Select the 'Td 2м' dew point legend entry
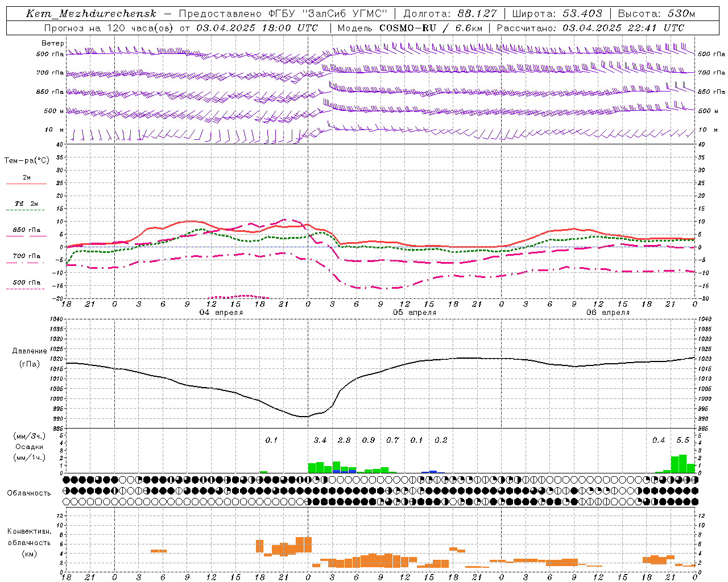 (26, 203)
